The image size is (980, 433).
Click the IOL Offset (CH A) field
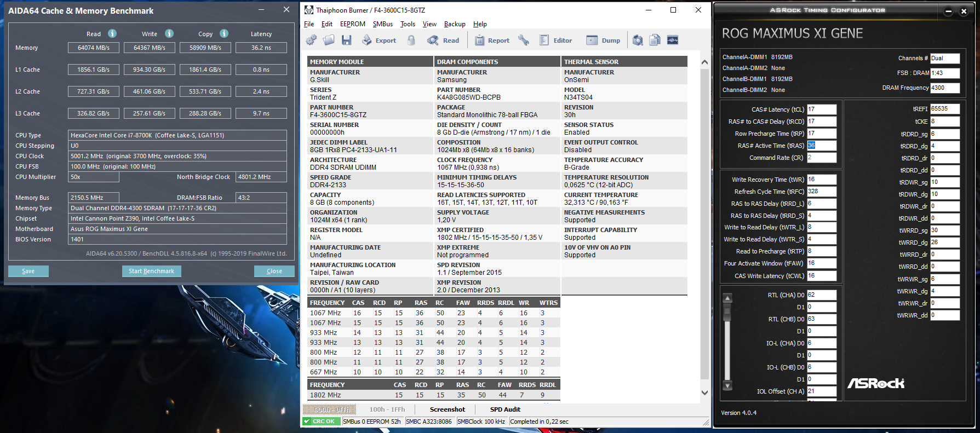822,391
